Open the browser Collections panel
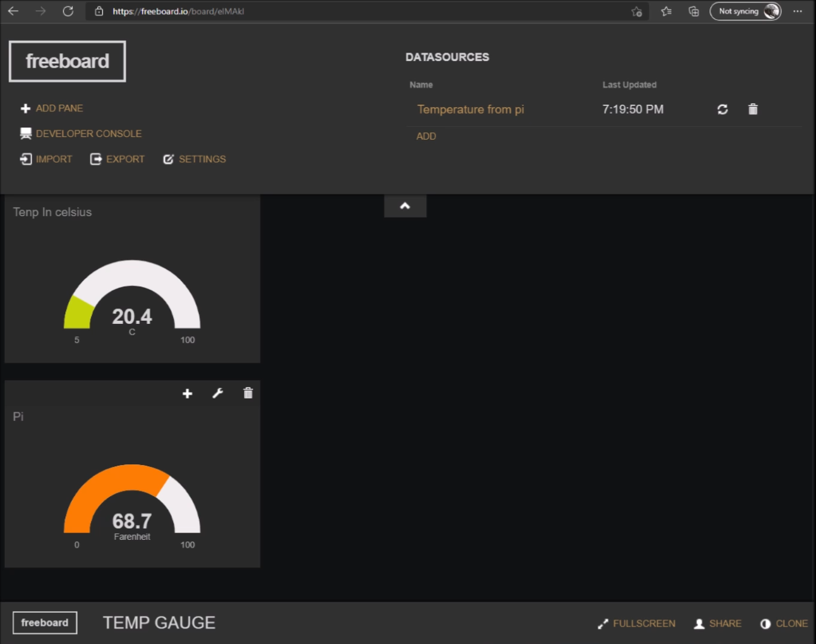Screen dimensions: 816x644 [694, 11]
